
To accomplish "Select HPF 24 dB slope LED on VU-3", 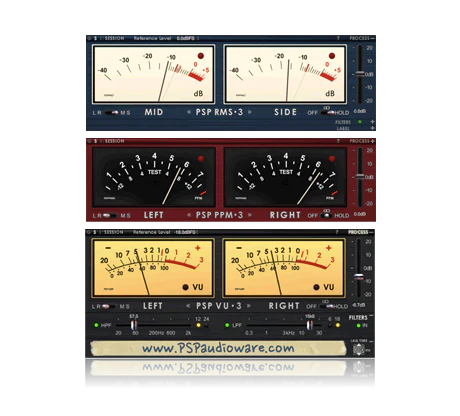I will point(207,325).
